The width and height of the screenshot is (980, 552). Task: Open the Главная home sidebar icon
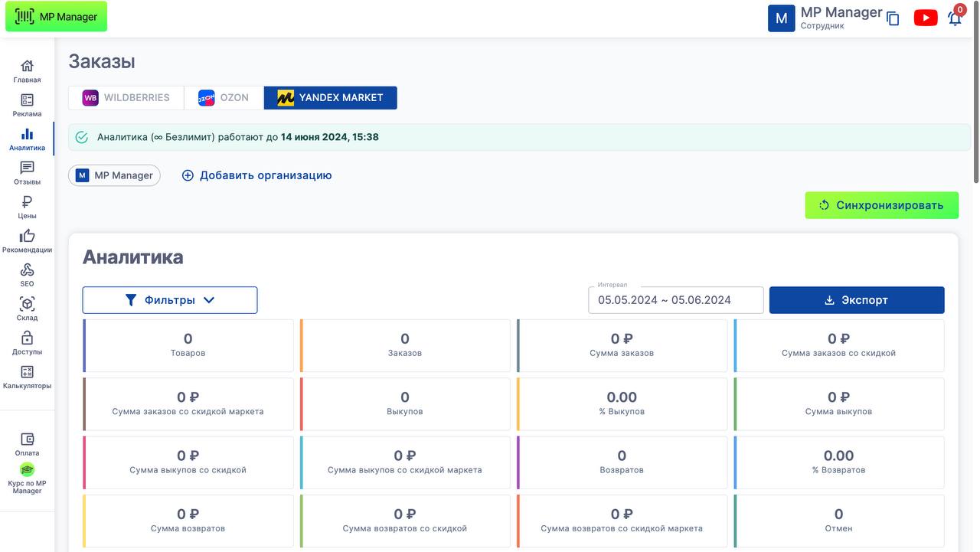27,71
